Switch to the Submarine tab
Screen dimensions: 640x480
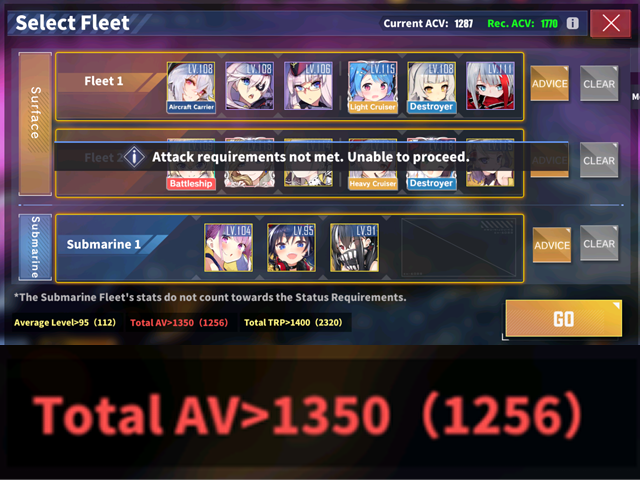(x=35, y=247)
